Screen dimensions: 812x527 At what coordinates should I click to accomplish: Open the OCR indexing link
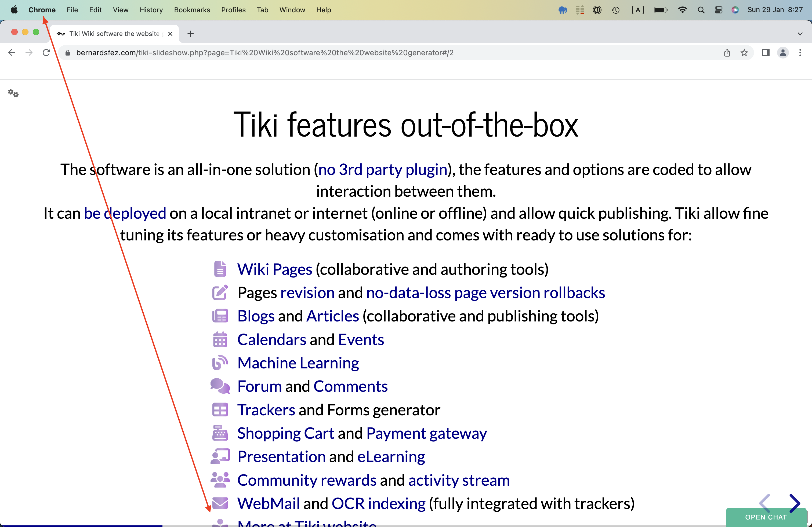point(379,504)
